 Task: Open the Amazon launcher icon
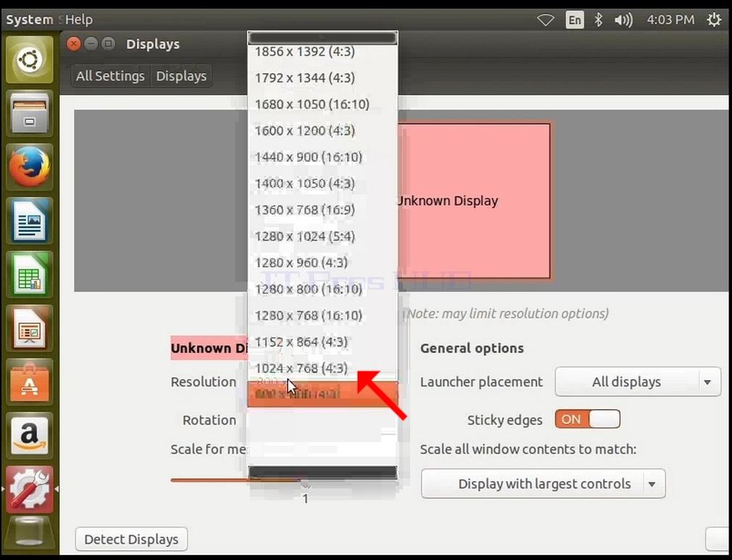coord(30,435)
